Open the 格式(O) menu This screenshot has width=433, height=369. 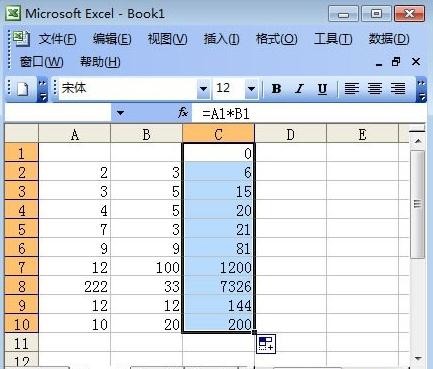point(276,39)
